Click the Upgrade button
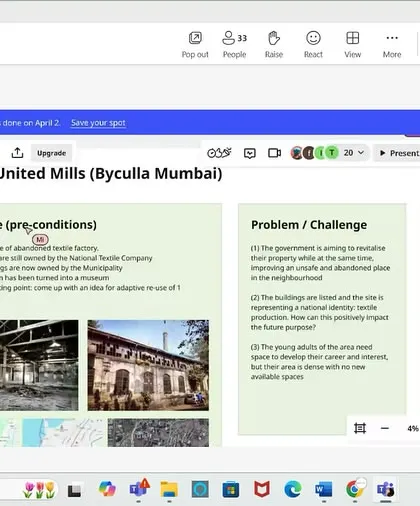The height and width of the screenshot is (506, 420). [x=51, y=153]
